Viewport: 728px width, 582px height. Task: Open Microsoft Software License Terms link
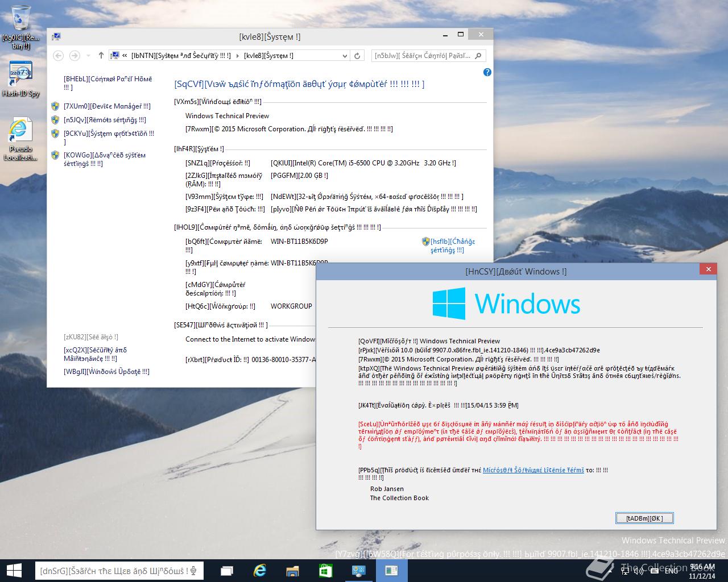point(533,470)
